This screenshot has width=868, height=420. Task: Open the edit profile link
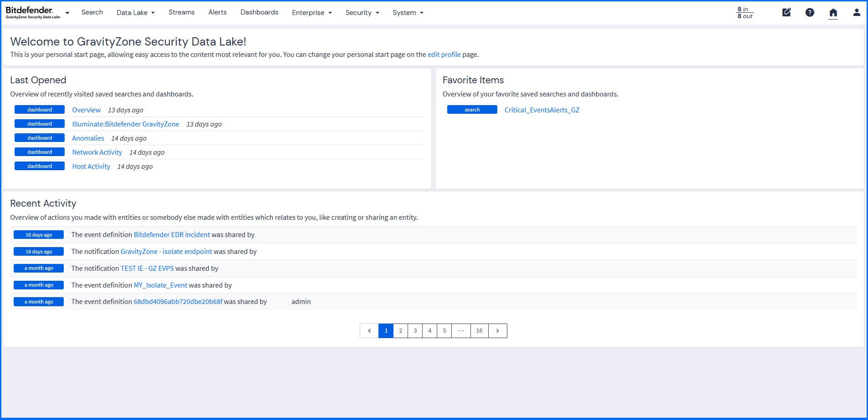(x=444, y=54)
